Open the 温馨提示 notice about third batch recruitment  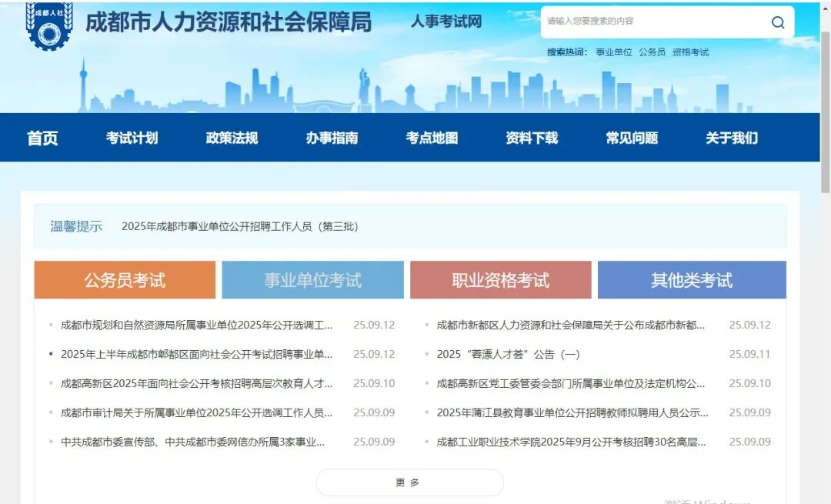[x=242, y=226]
